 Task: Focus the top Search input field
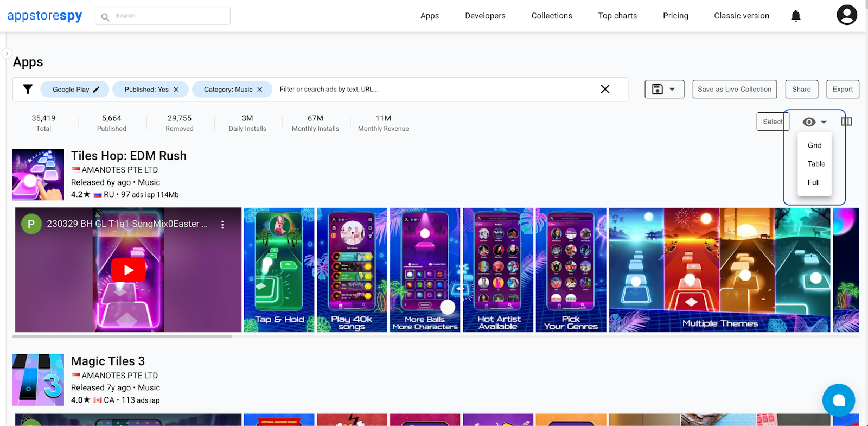tap(163, 16)
